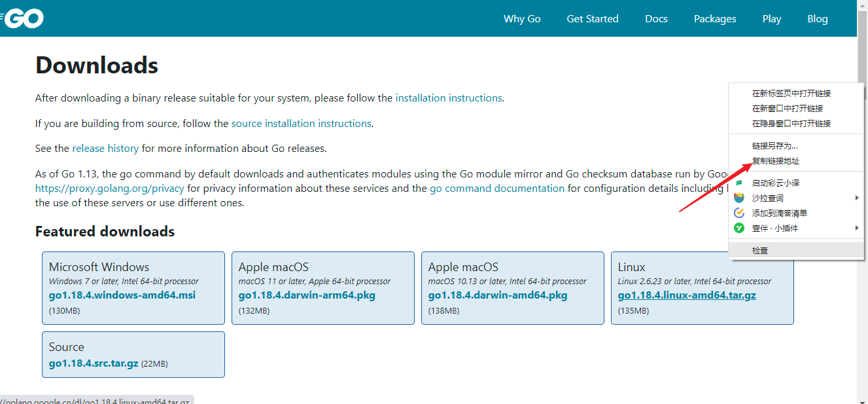Viewport: 868px width, 404px height.
Task: Open the Play navigation item
Action: (x=772, y=19)
